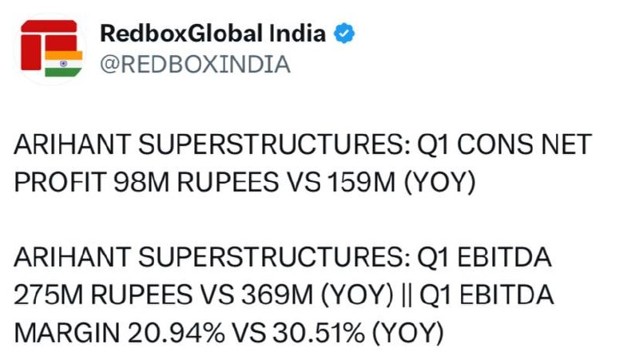Click the '30.51%' margin comparison value
Viewport: 639px width, 364px height.
319,332
